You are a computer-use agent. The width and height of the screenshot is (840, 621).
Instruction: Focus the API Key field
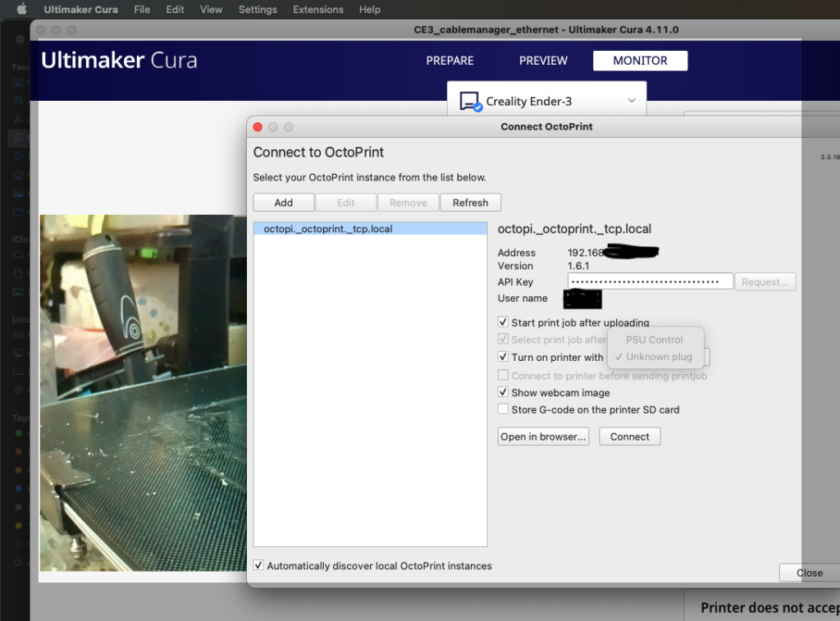pyautogui.click(x=651, y=281)
